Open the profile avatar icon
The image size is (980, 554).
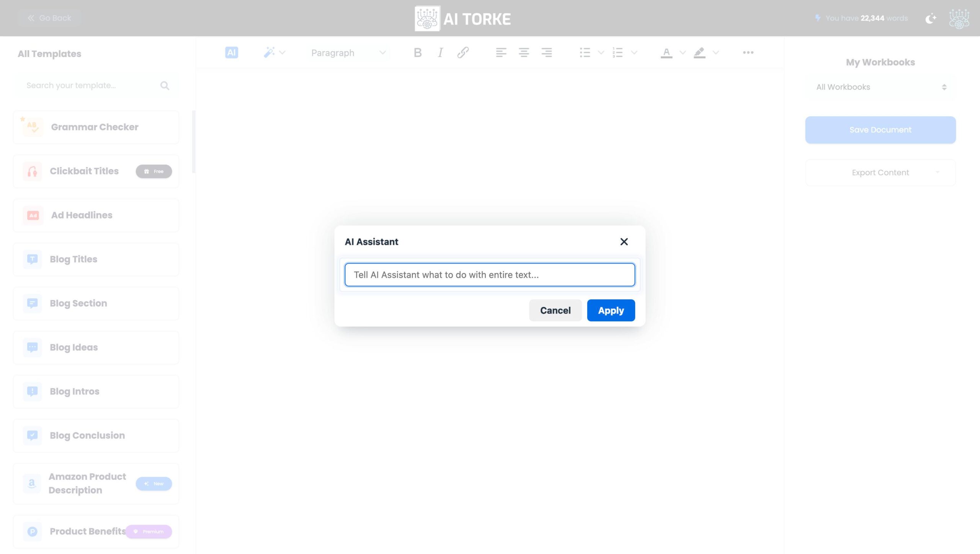[x=959, y=18]
